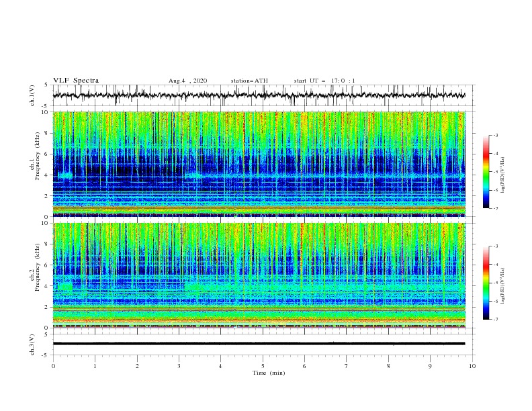Click the ch.1 color bar log(PSD) label
This screenshot has height=411, width=532.
point(502,175)
